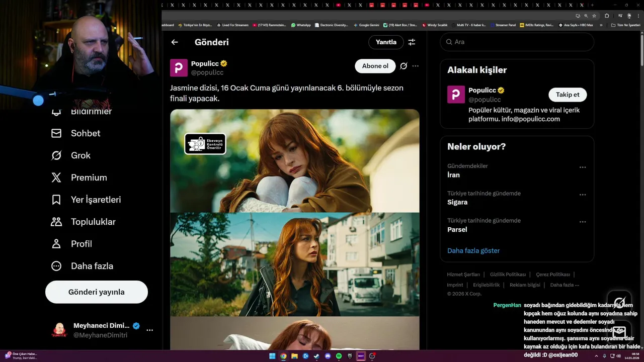644x362 pixels.
Task: Click the Gönderi yayınla button
Action: (x=97, y=292)
